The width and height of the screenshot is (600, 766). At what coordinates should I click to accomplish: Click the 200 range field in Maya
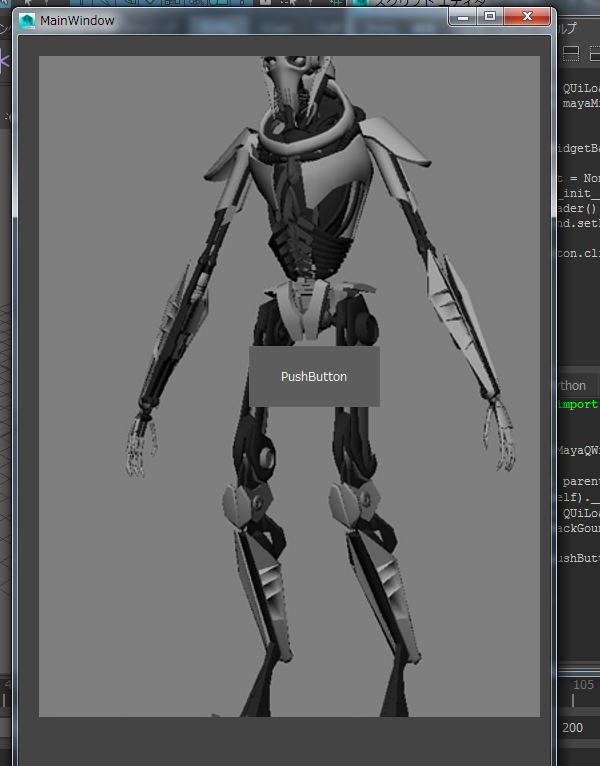coord(573,728)
